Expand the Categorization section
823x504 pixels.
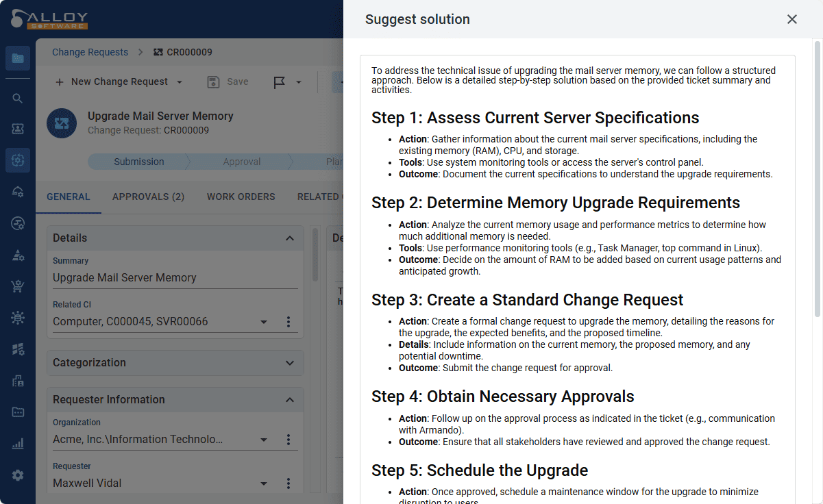tap(290, 363)
